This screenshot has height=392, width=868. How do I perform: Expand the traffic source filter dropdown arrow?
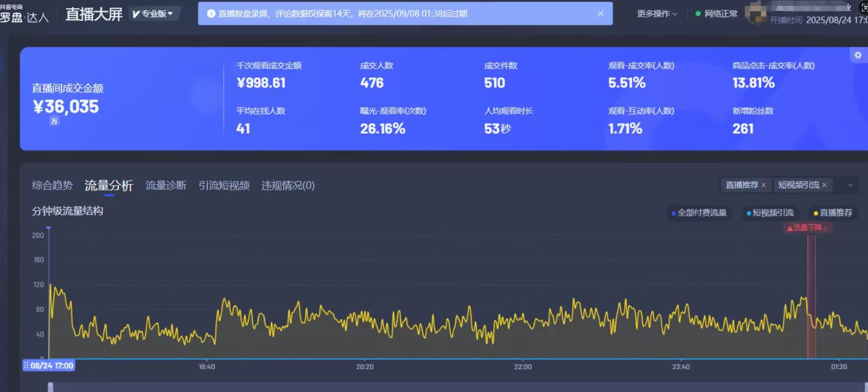click(x=850, y=185)
